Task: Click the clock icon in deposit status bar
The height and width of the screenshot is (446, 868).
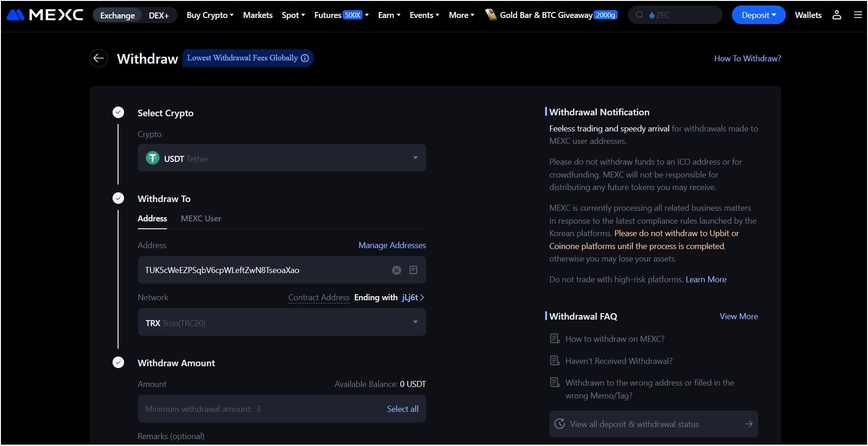Action: coord(560,423)
